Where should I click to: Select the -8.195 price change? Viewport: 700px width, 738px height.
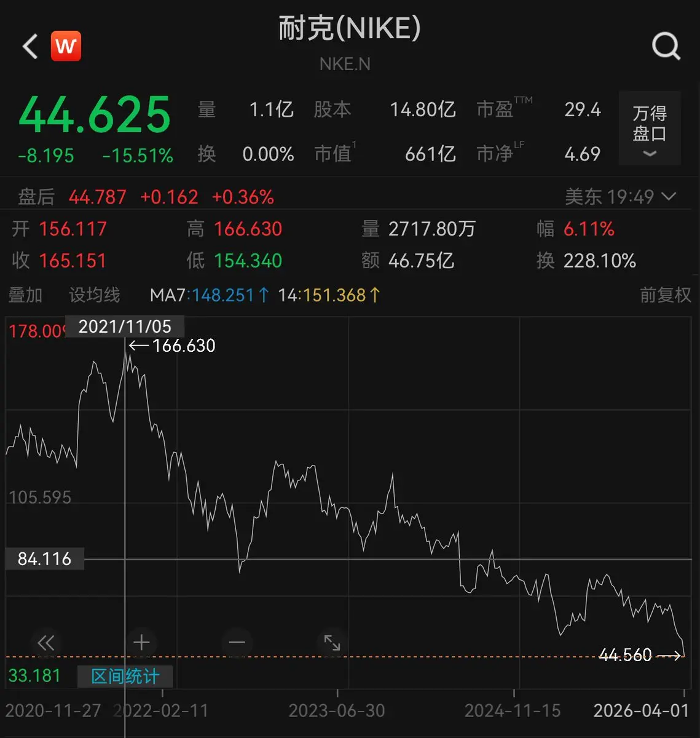(x=46, y=156)
